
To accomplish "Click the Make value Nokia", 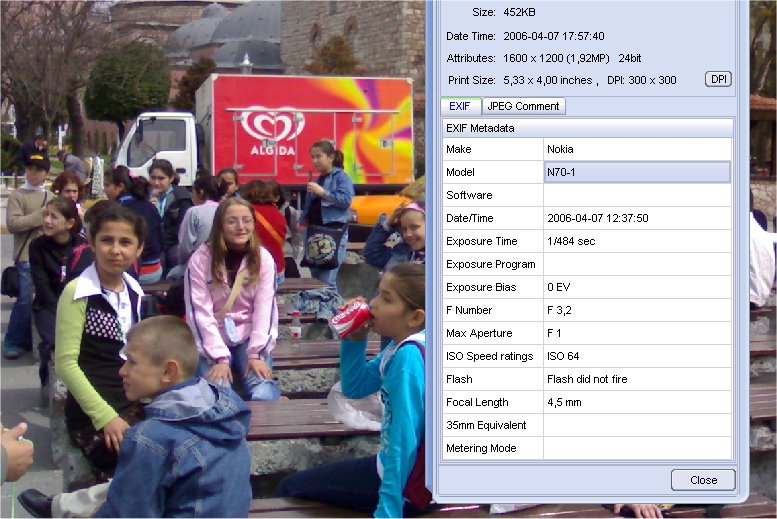I will [637, 149].
